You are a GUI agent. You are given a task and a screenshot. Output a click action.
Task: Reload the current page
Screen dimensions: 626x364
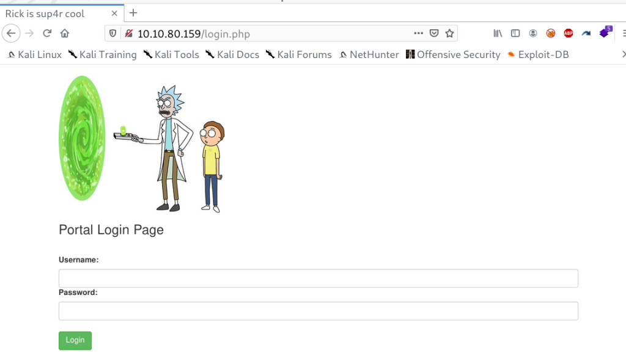tap(47, 34)
